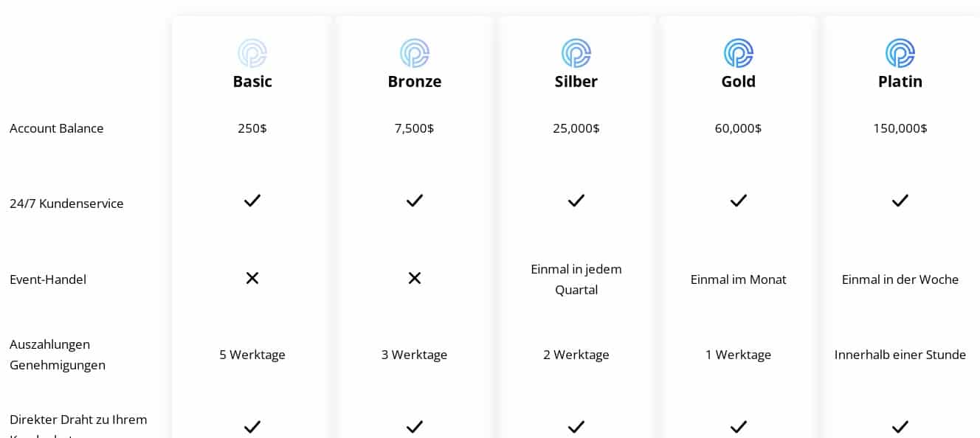Click Basic's 24/7 Kundenservice checkmark
980x438 pixels.
click(x=252, y=201)
